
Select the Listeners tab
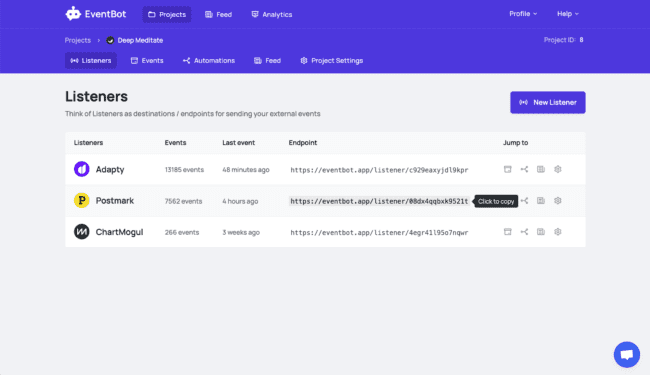(x=91, y=60)
